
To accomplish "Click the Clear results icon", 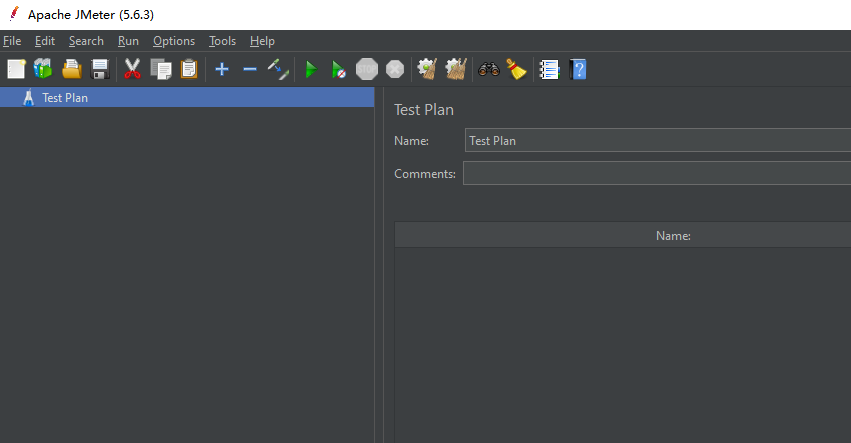I will 428,69.
